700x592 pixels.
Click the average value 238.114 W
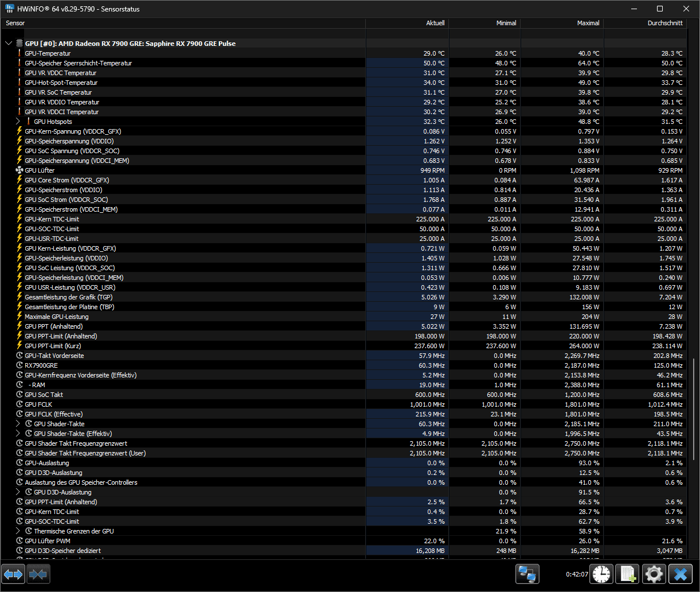[667, 346]
